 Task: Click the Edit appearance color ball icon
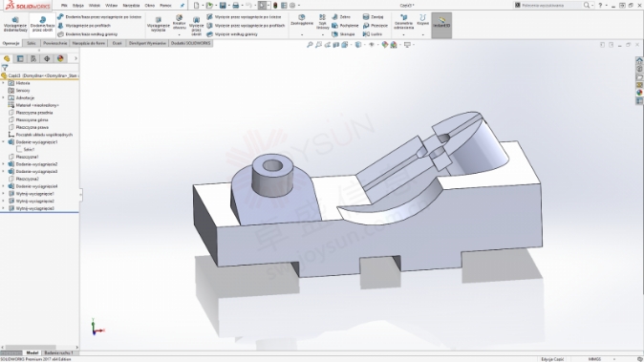click(385, 45)
